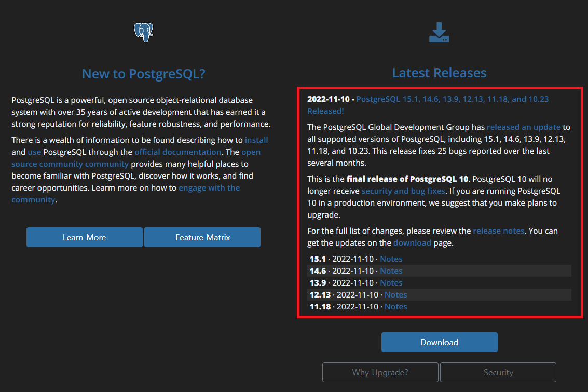Select the '11.18' version number in the list
Image resolution: width=588 pixels, height=392 pixels.
click(320, 307)
